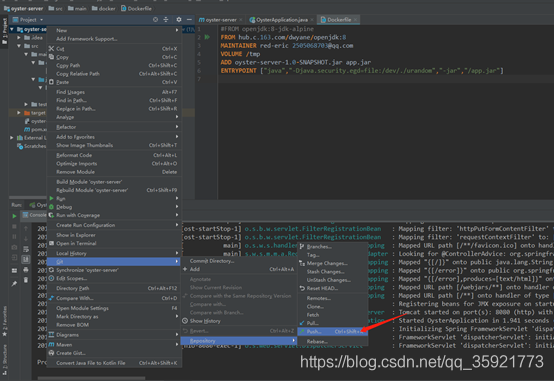Screen dimensions: 554x381
Task: Click the main breadcrumb in navigation bar
Action: tap(77, 8)
